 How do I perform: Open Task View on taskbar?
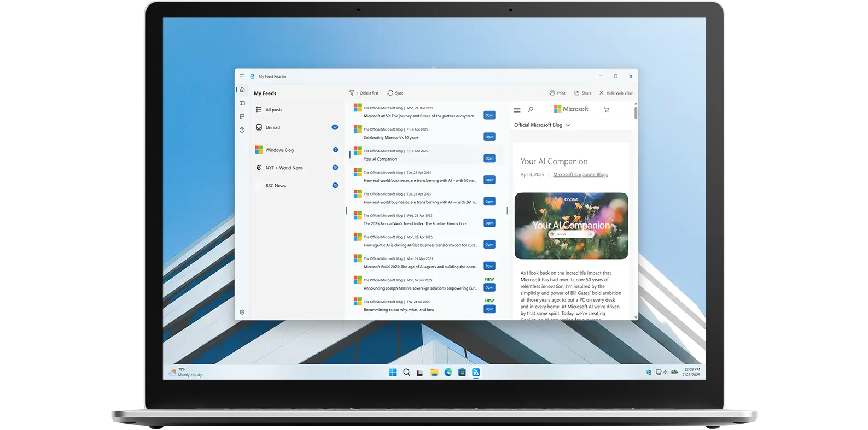pos(420,373)
